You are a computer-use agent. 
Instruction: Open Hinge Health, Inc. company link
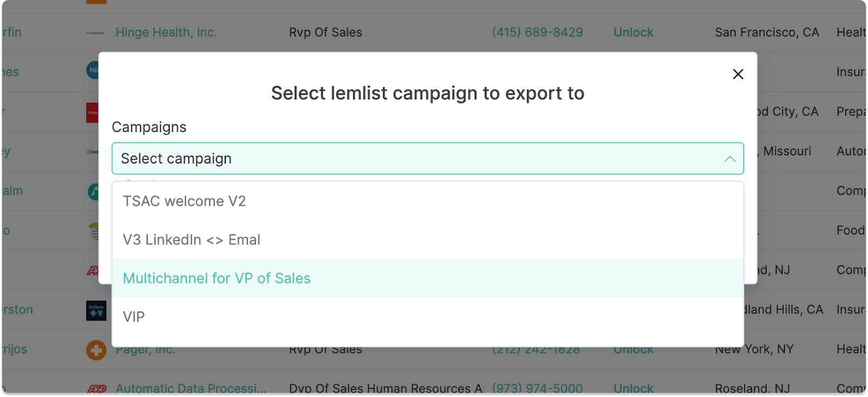tap(166, 33)
